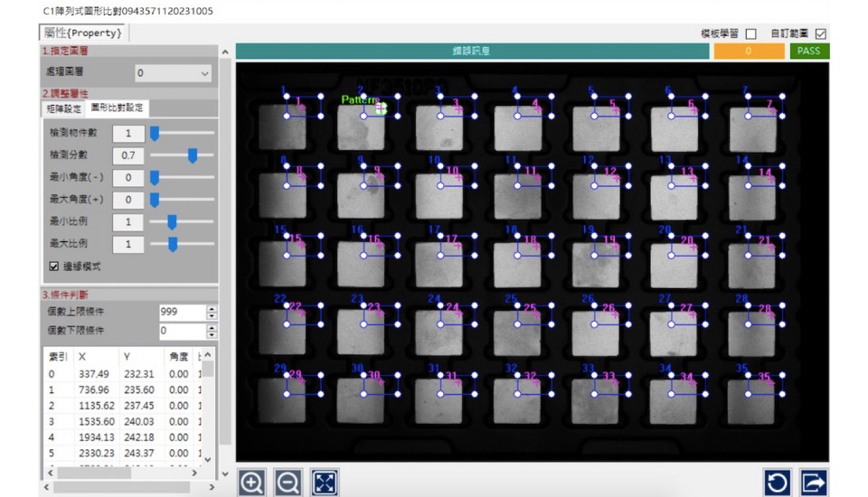Switch to the 矩陣設定 tab
868x497 pixels.
coord(64,108)
